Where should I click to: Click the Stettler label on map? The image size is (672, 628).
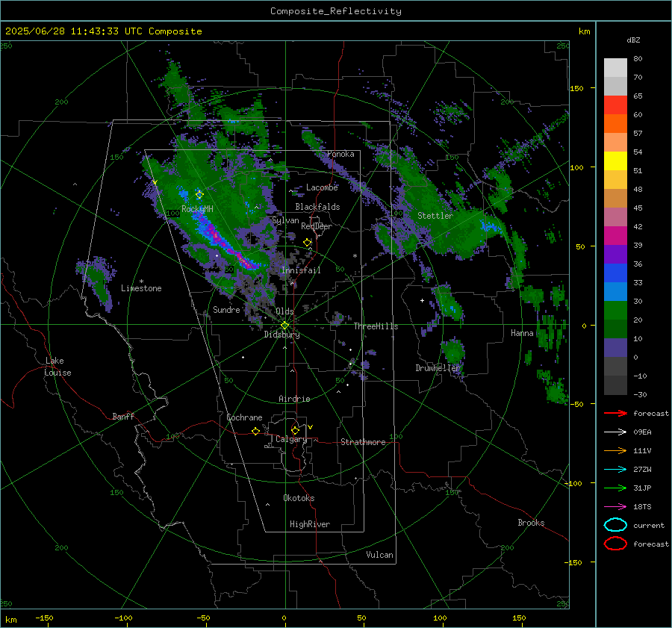pyautogui.click(x=435, y=216)
